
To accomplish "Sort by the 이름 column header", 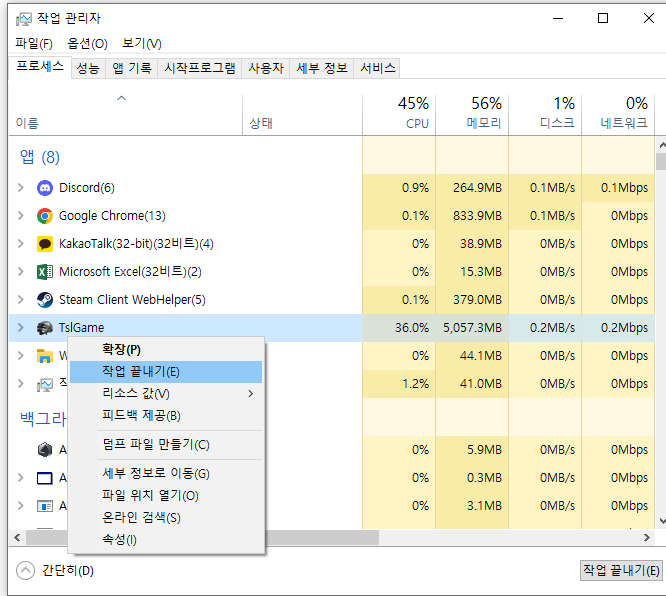I will coord(126,115).
